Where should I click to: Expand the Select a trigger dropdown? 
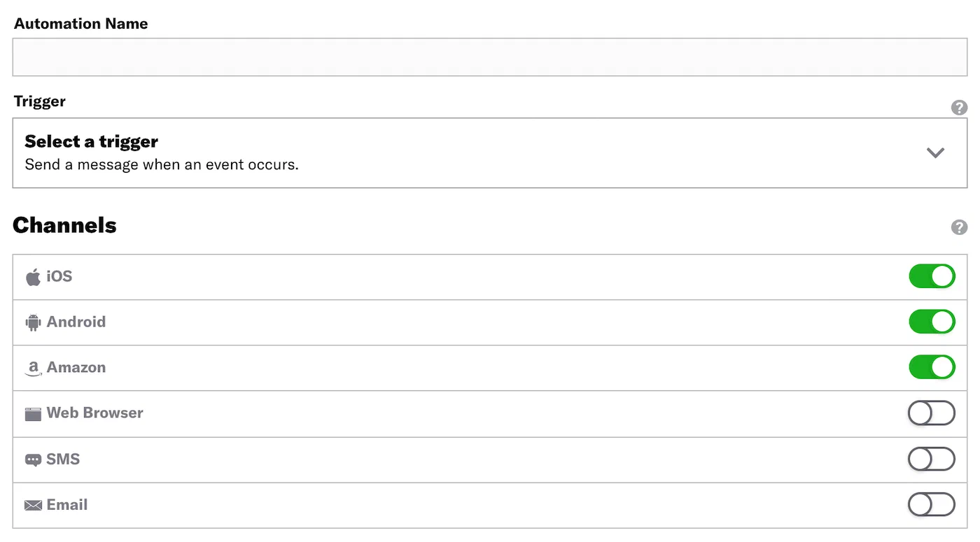[490, 152]
